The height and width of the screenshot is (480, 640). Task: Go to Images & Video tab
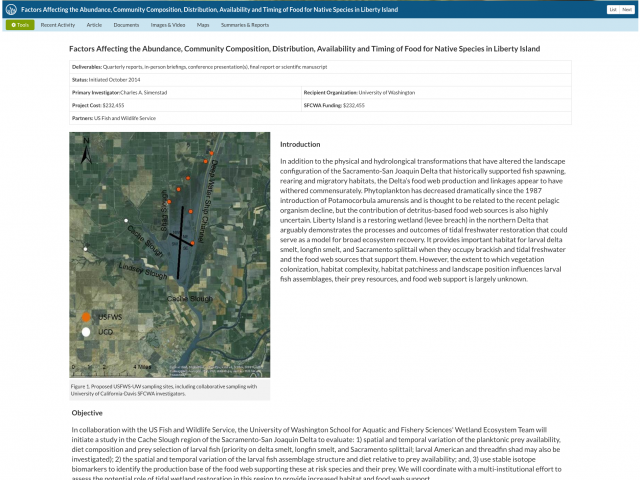(168, 25)
